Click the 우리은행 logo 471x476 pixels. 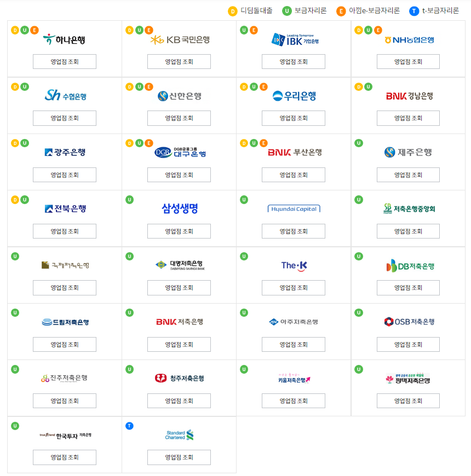point(294,96)
